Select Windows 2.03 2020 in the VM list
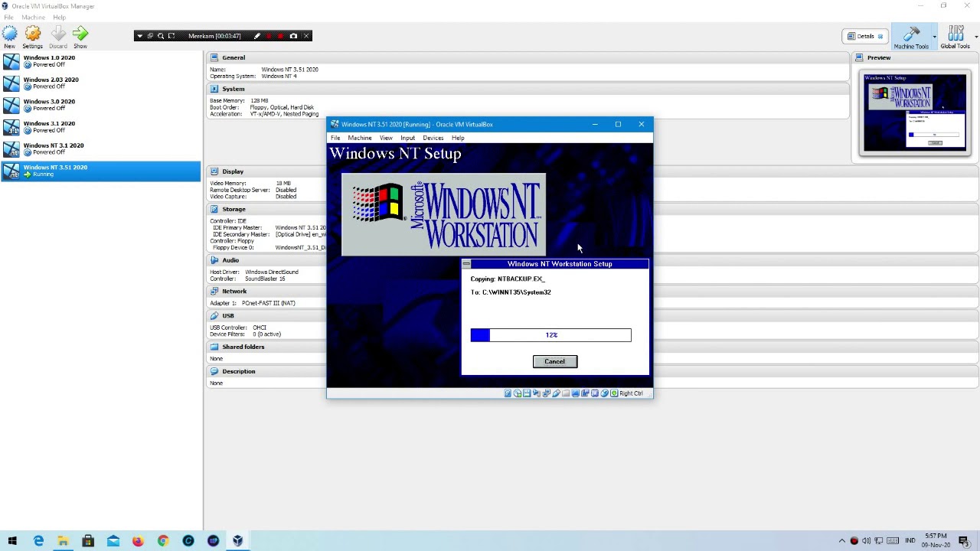 tap(101, 83)
